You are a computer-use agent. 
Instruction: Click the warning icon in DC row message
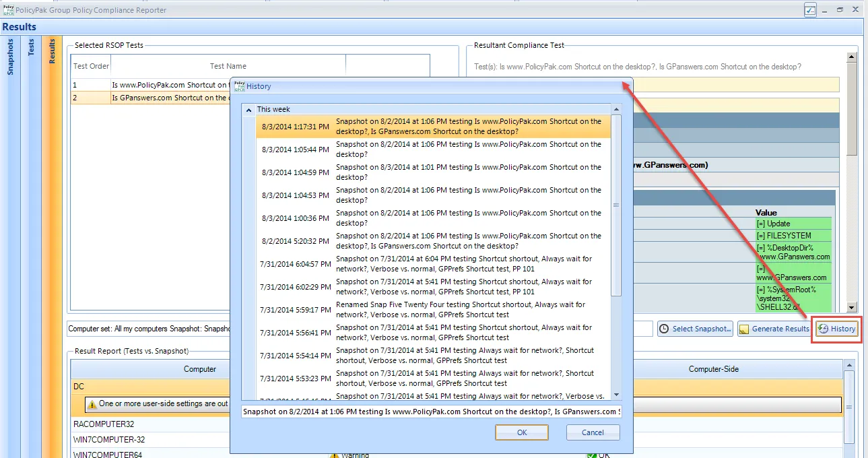[92, 404]
